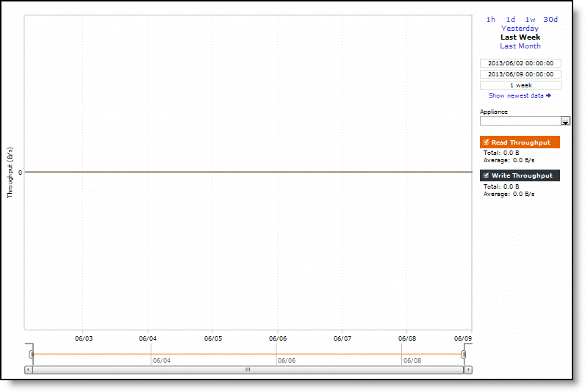Click the 06/06 marker in navigator
The image size is (585, 392).
pyautogui.click(x=287, y=360)
